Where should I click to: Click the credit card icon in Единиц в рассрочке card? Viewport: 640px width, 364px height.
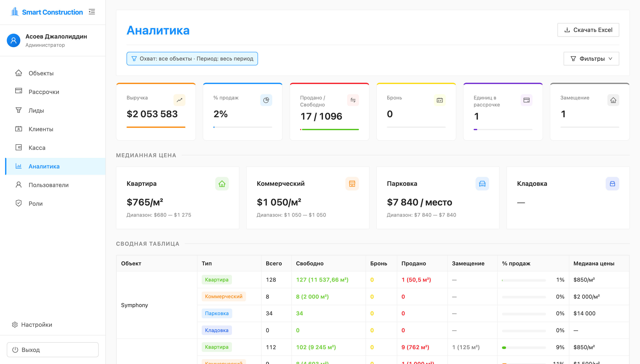(526, 100)
